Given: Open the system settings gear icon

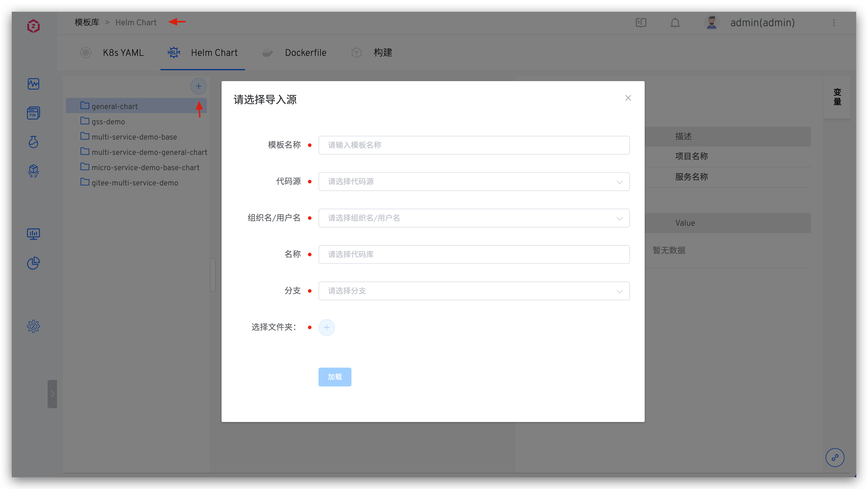Looking at the screenshot, I should tap(33, 326).
